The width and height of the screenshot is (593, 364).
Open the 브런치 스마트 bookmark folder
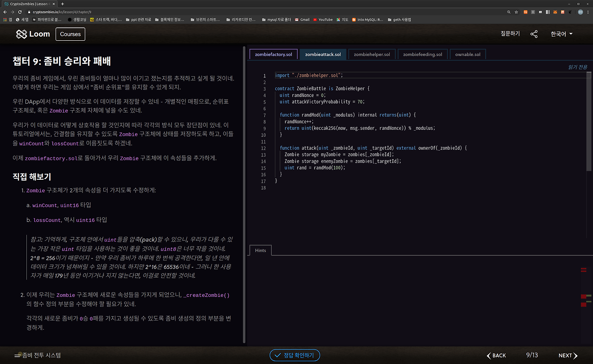coord(205,19)
